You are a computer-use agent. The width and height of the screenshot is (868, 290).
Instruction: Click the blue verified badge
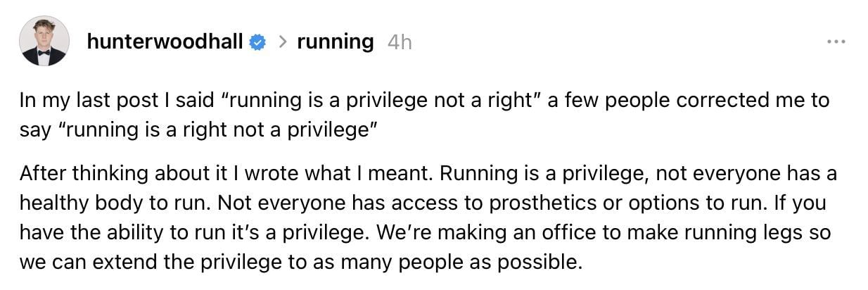click(x=257, y=43)
